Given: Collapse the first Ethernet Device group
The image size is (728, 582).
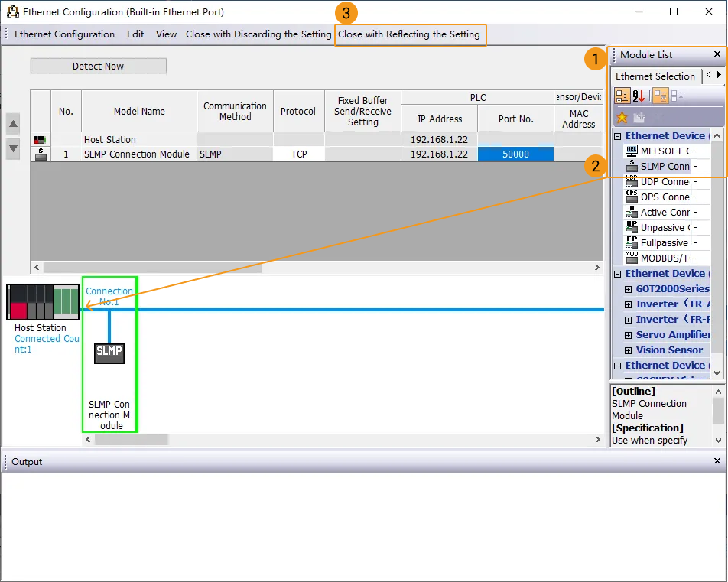Looking at the screenshot, I should pyautogui.click(x=618, y=136).
